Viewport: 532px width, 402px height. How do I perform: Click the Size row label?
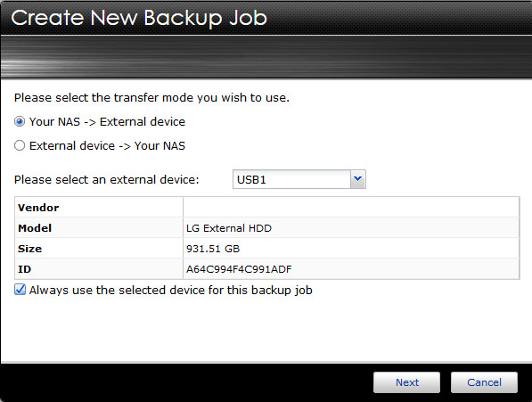tap(30, 249)
